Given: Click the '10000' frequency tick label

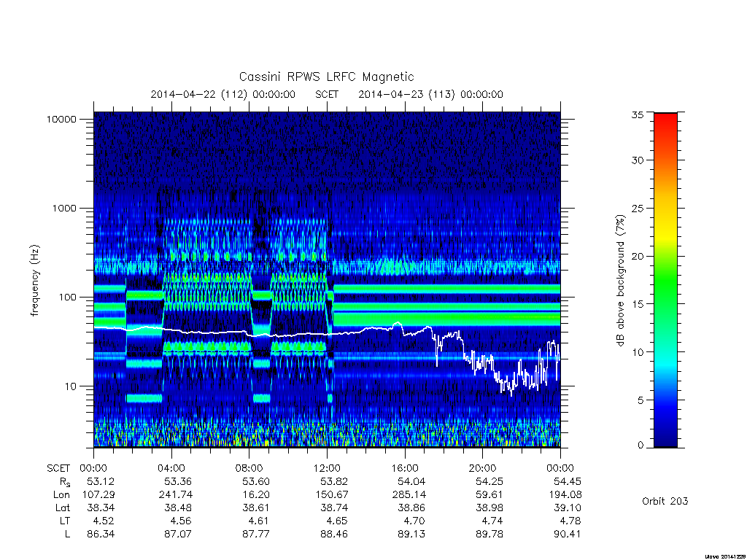Looking at the screenshot, I should pos(61,119).
